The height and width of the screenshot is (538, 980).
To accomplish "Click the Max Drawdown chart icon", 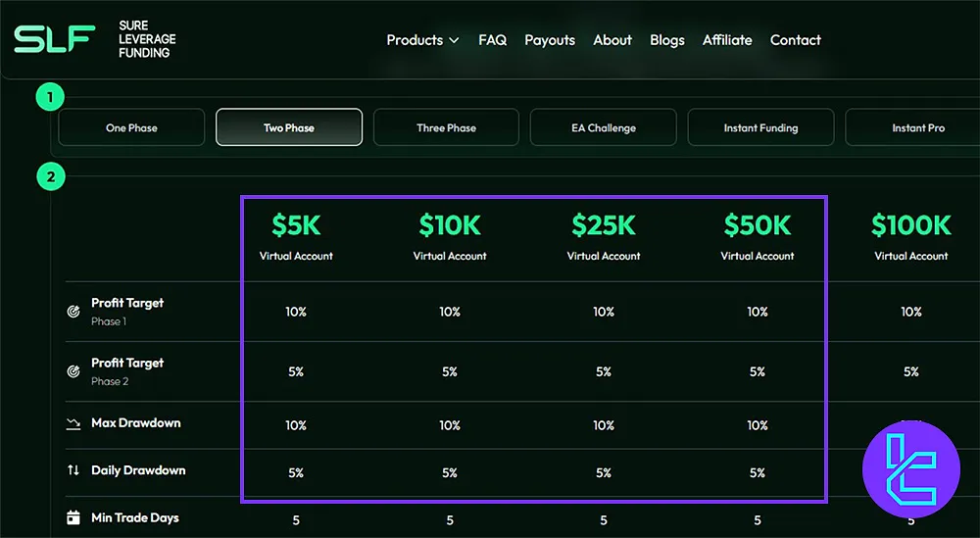I will click(x=73, y=423).
